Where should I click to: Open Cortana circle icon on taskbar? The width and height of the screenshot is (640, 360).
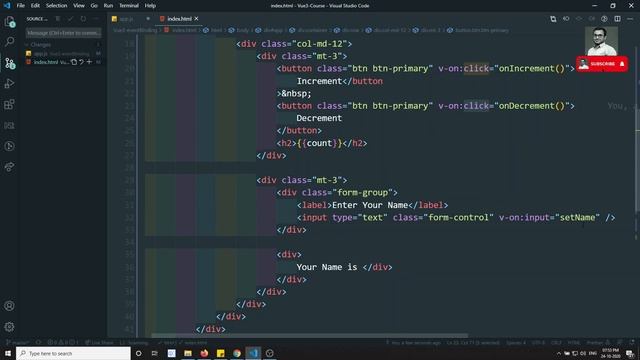pos(138,353)
